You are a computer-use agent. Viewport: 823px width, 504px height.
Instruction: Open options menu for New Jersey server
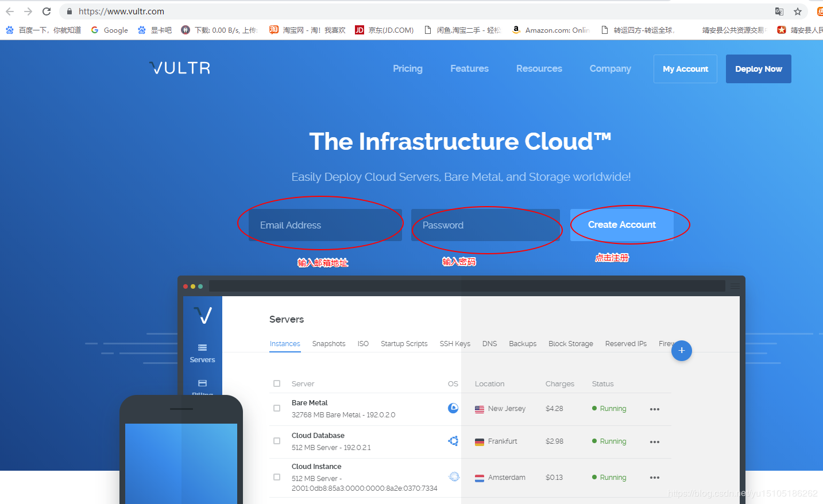(x=654, y=409)
